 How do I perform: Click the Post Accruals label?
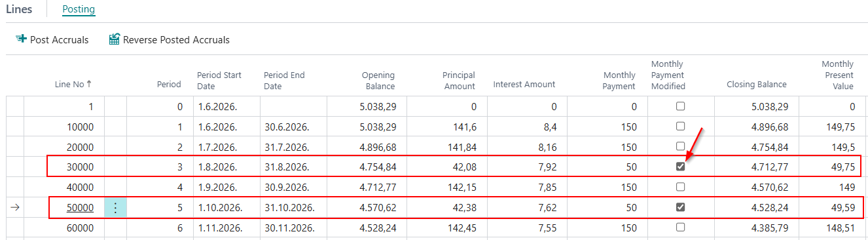click(59, 40)
